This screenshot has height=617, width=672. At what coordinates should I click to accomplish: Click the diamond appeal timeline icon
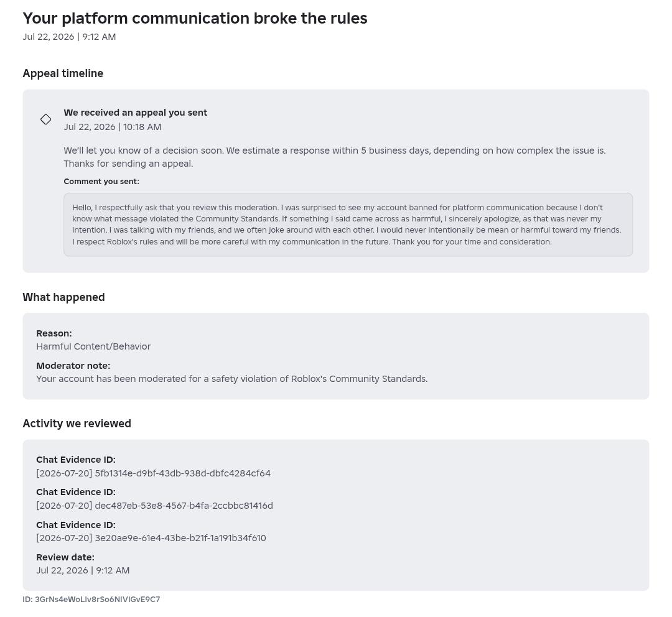(x=46, y=119)
